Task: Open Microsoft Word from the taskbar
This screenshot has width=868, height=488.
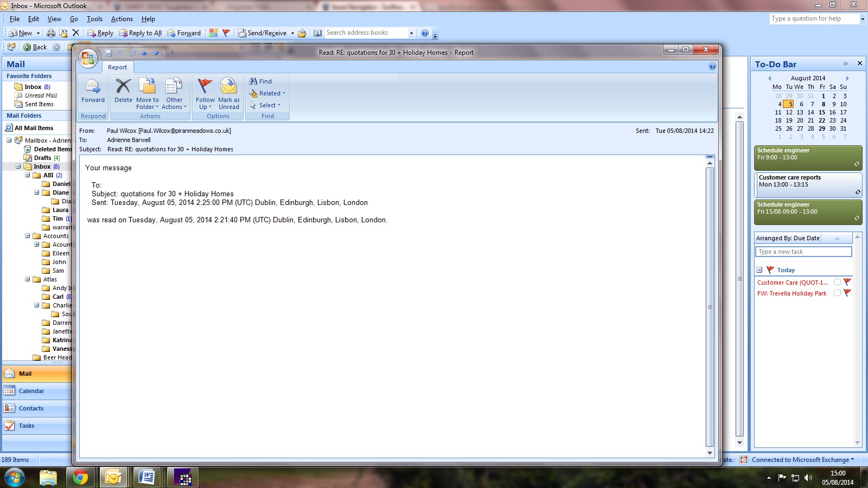Action: pos(146,477)
